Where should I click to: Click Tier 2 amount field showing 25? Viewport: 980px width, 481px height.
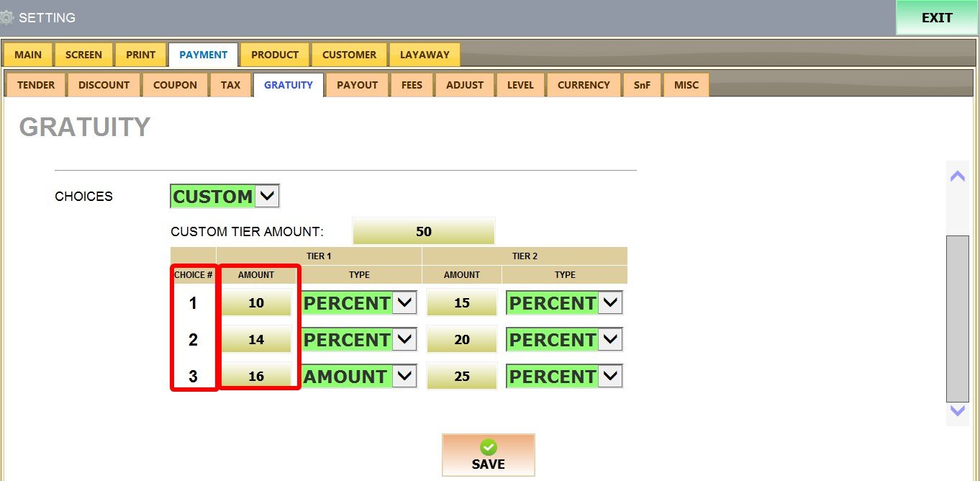point(461,376)
